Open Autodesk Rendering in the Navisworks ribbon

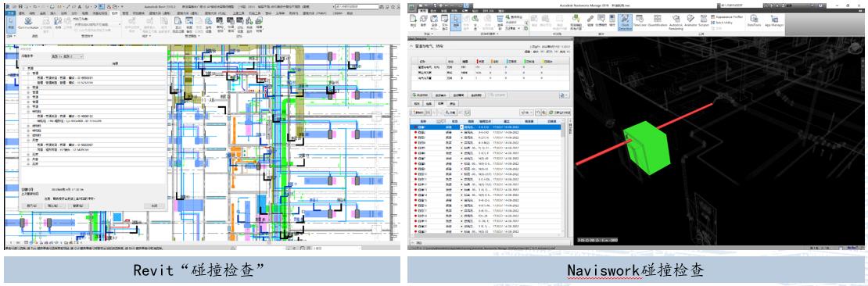pos(676,23)
